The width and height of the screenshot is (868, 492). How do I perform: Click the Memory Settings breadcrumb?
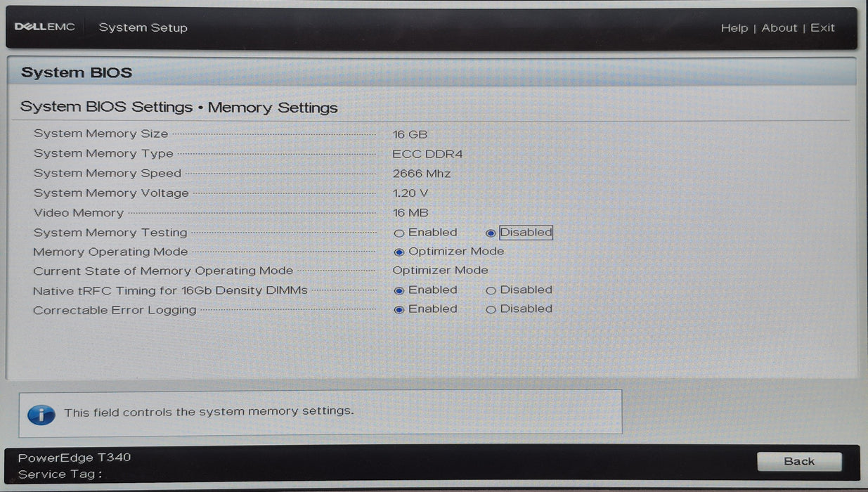(x=273, y=107)
